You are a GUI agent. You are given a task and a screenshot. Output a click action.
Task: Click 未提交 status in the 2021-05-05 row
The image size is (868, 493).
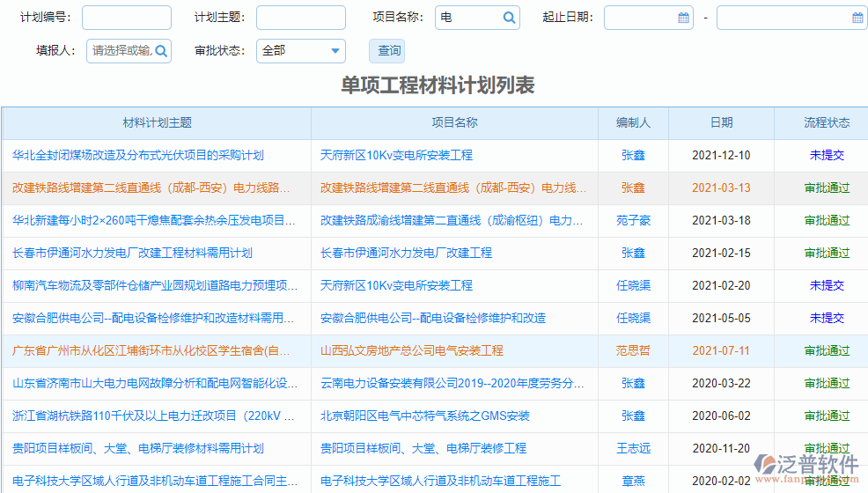(x=827, y=319)
